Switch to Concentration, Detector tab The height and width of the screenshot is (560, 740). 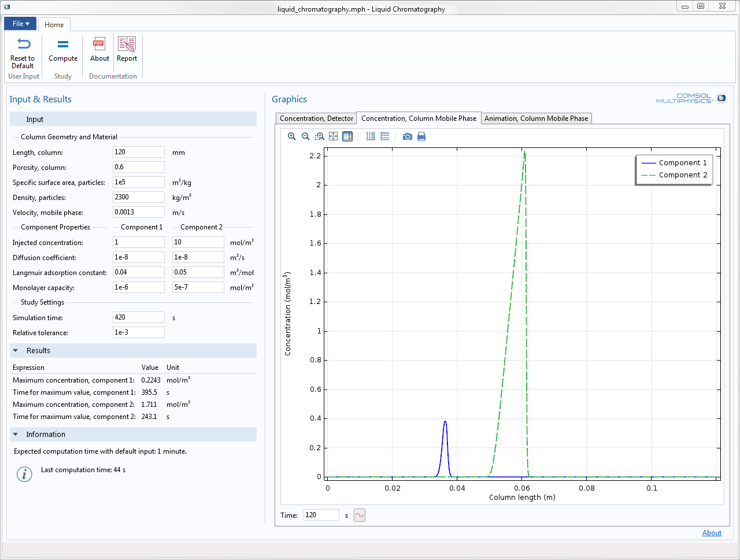(x=316, y=118)
